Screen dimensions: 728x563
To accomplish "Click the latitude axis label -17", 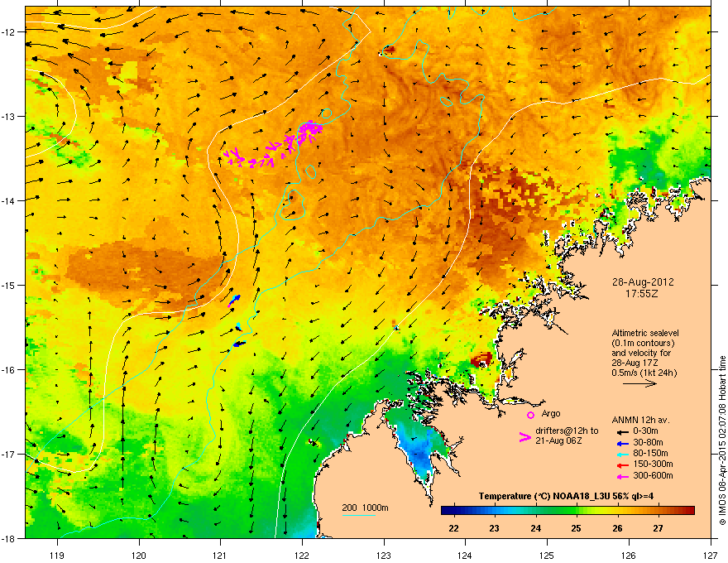I will (8, 455).
